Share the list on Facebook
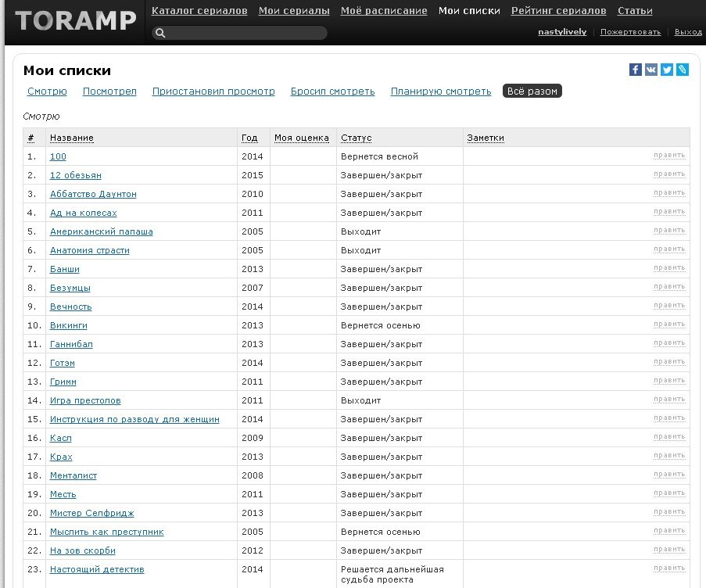This screenshot has height=588, width=706. tap(636, 70)
